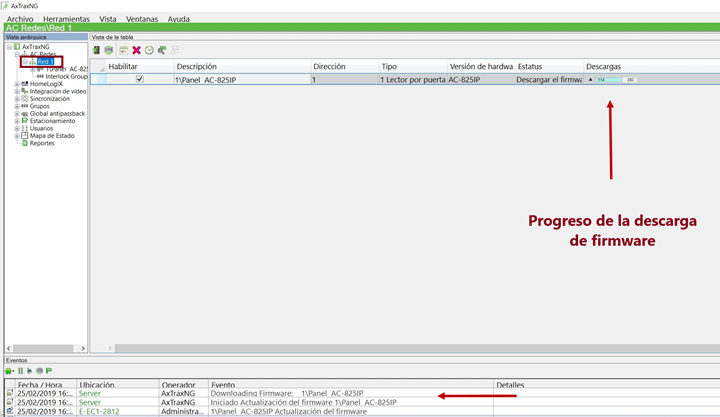
Task: Select Red 1 in the tree
Action: click(x=45, y=62)
